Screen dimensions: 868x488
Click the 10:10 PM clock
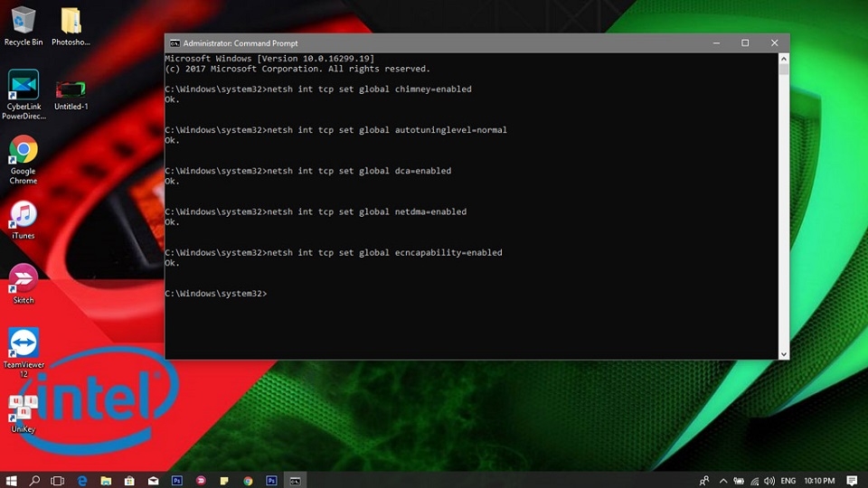(x=819, y=480)
